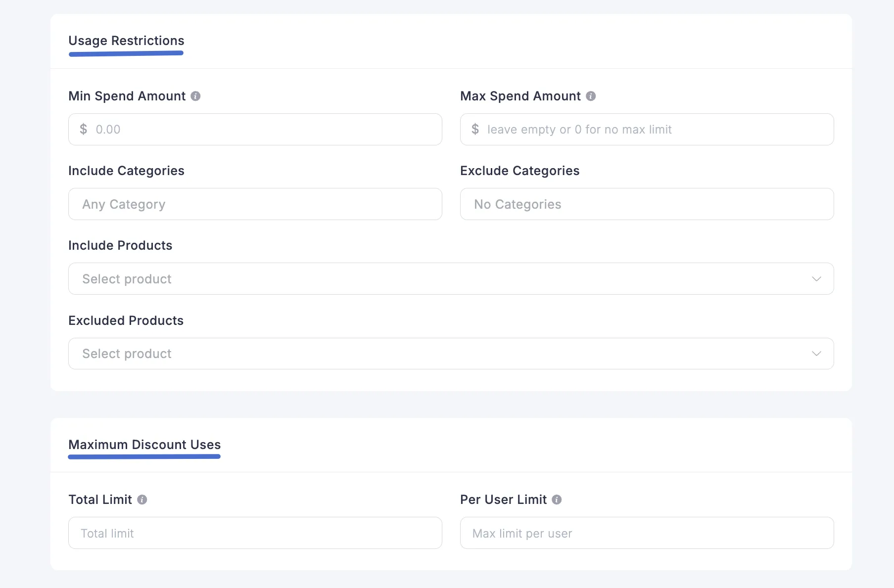Image resolution: width=894 pixels, height=588 pixels.
Task: Focus the Min Spend Amount input
Action: pyautogui.click(x=267, y=130)
